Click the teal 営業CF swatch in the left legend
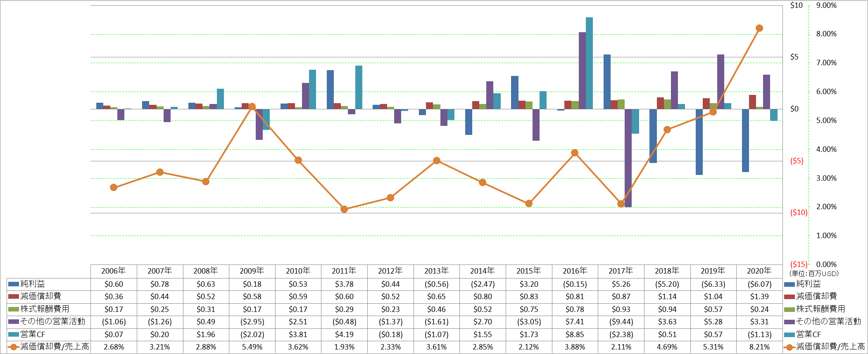 [x=14, y=334]
